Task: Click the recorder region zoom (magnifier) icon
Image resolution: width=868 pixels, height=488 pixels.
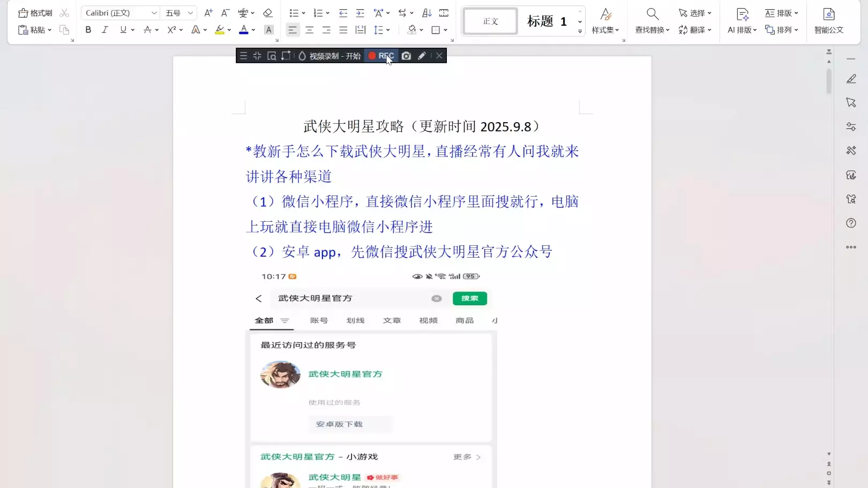Action: tap(272, 56)
